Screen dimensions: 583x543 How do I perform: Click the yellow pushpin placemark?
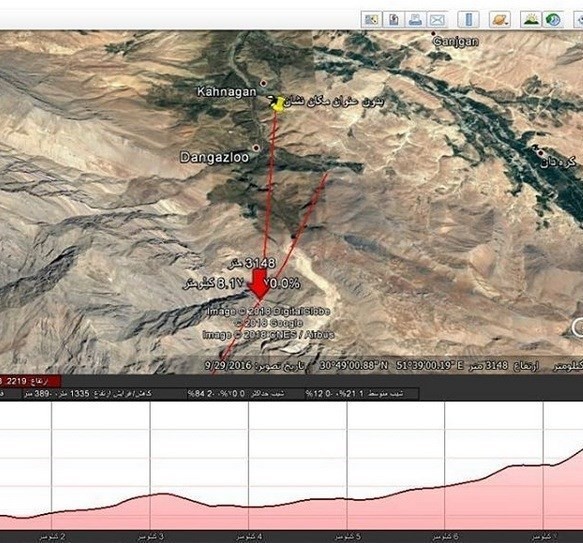(277, 103)
